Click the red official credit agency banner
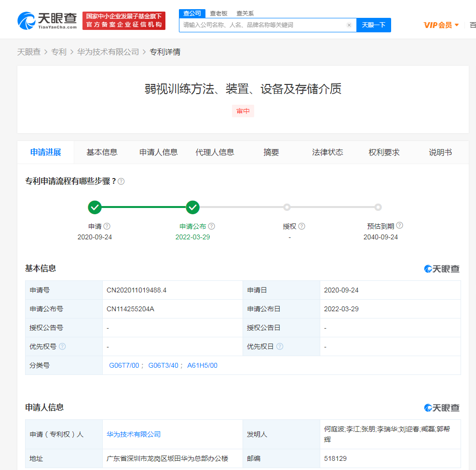476x470 pixels. (x=124, y=21)
